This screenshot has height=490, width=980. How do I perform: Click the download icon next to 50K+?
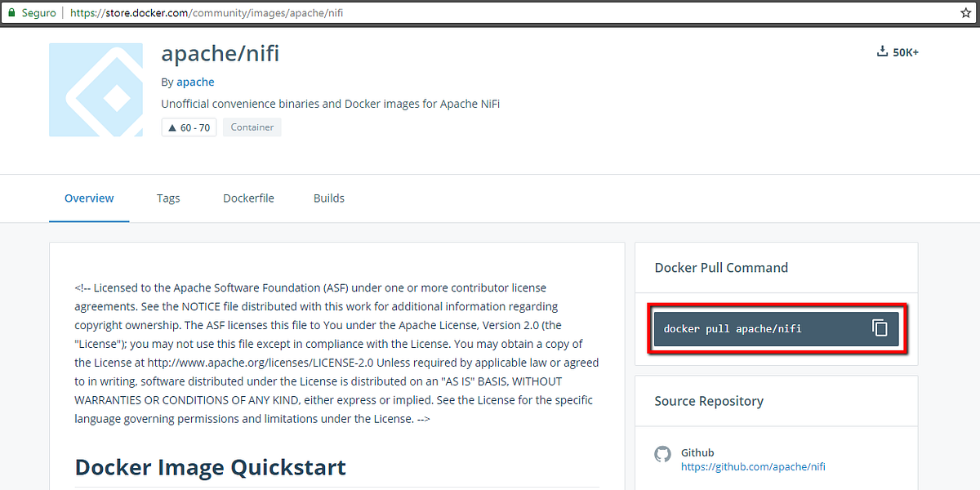tap(882, 51)
